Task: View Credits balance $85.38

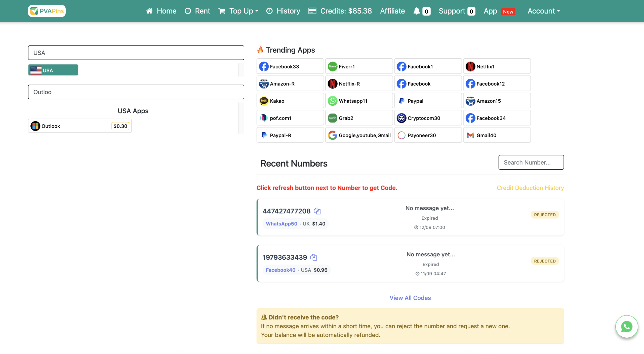Action: click(340, 11)
